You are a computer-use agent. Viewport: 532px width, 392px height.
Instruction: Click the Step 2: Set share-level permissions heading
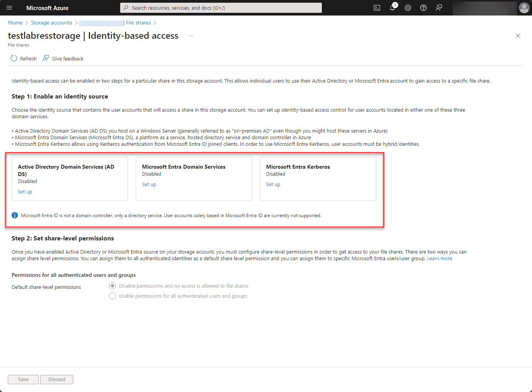click(x=63, y=238)
